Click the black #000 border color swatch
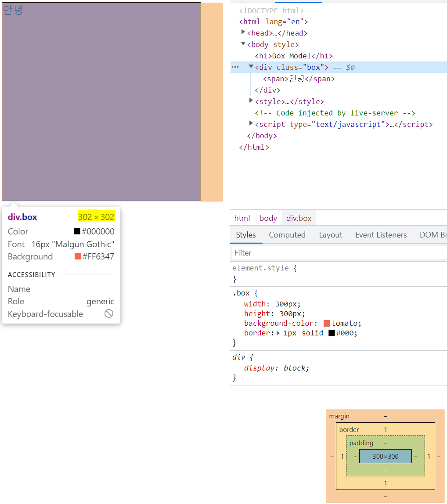 [332, 333]
